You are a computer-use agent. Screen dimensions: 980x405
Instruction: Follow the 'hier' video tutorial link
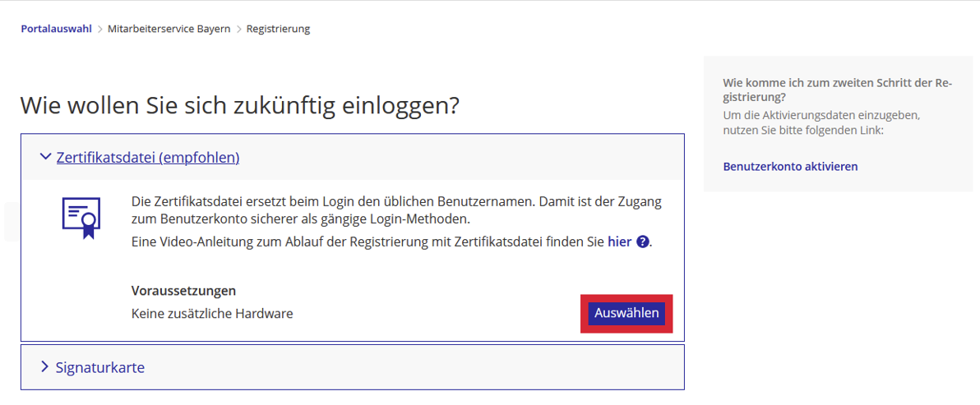pyautogui.click(x=619, y=242)
